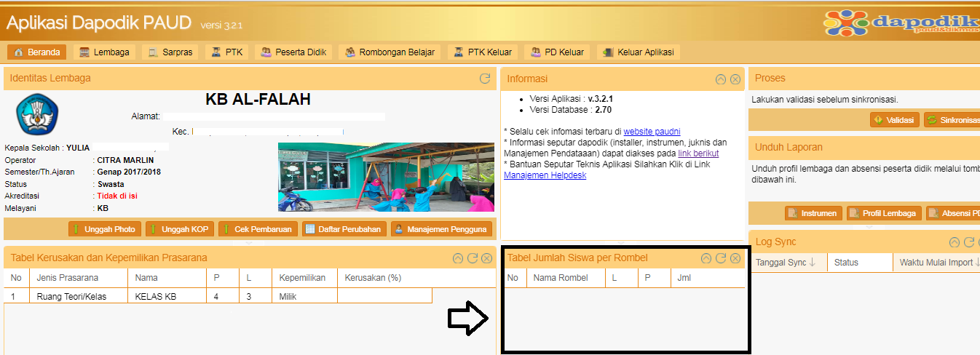Click the Genap 2017/2018 semester value
The width and height of the screenshot is (980, 355).
click(130, 172)
